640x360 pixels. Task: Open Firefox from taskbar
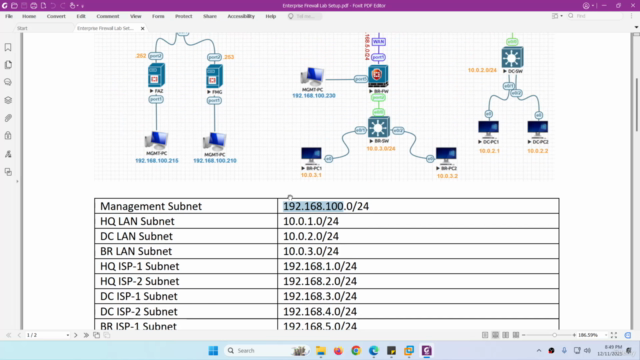pos(338,351)
